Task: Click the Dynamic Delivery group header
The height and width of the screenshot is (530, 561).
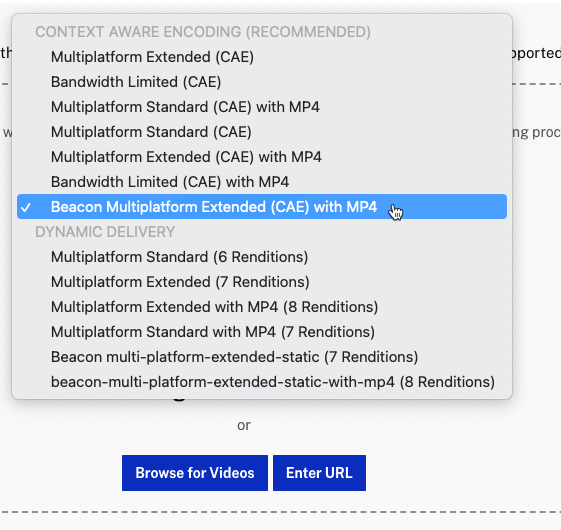Action: click(x=105, y=232)
